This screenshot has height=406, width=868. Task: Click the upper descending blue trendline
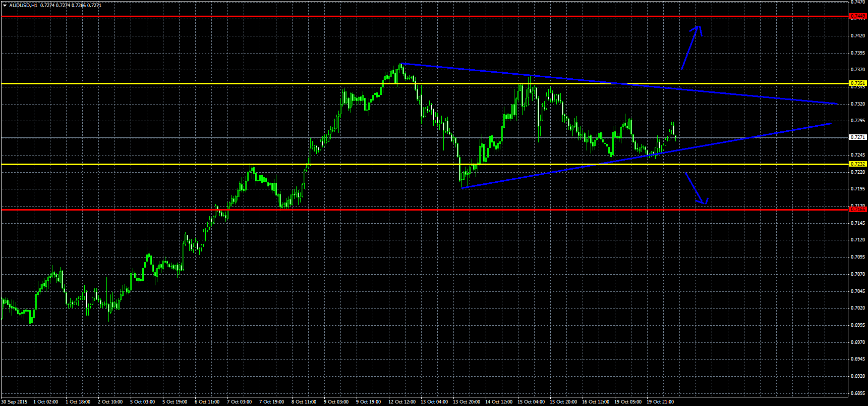[x=605, y=82]
